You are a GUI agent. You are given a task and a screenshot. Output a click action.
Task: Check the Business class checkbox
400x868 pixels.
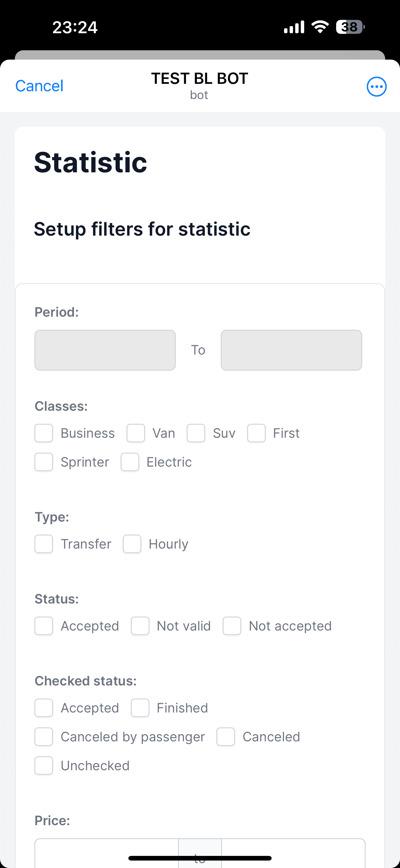44,433
